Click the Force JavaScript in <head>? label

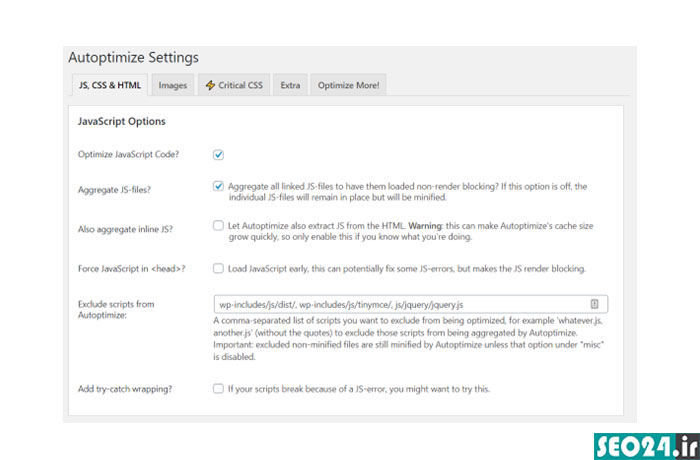pos(131,268)
